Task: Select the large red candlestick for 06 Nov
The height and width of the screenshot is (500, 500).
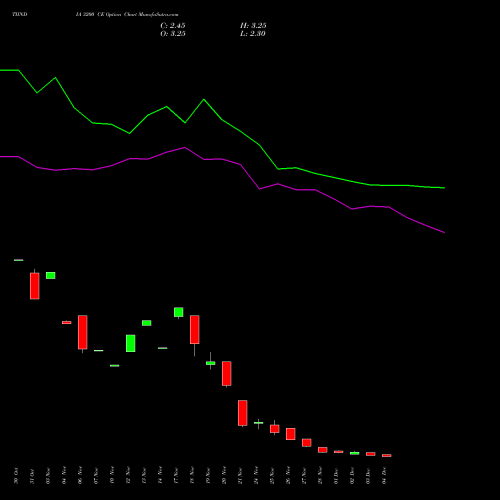Action: pyautogui.click(x=83, y=332)
